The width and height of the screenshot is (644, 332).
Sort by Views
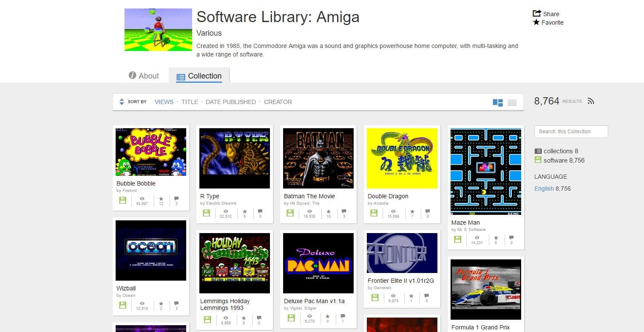pyautogui.click(x=164, y=102)
